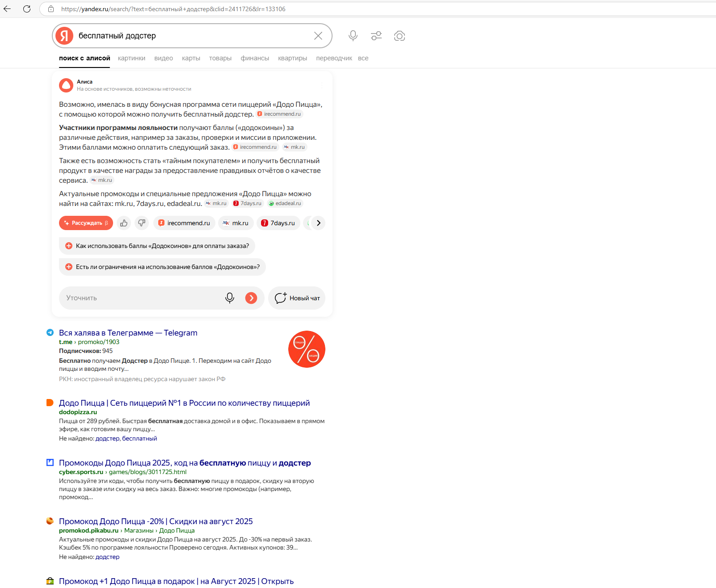Click the lock icon in address bar
Image resolution: width=716 pixels, height=588 pixels.
point(51,9)
